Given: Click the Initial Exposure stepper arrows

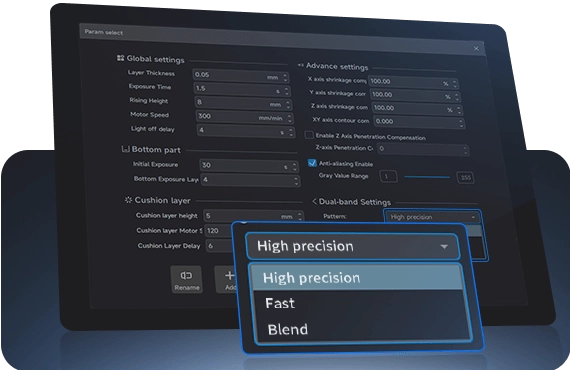Looking at the screenshot, I should (295, 167).
